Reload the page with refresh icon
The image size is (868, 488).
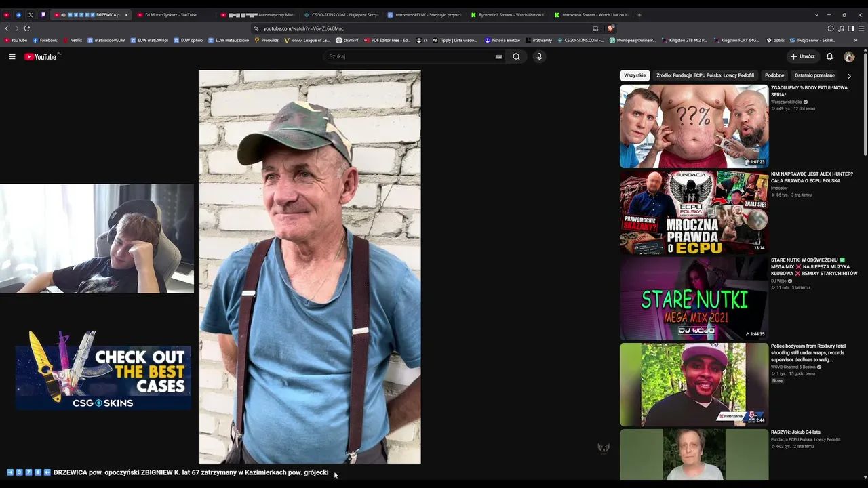click(x=27, y=28)
